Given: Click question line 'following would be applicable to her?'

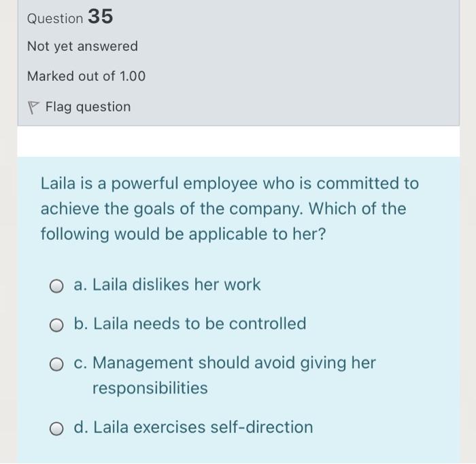Looking at the screenshot, I should pos(183,234).
